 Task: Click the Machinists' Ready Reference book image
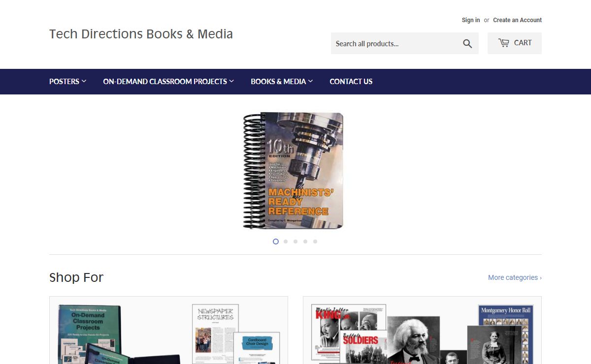pos(294,171)
